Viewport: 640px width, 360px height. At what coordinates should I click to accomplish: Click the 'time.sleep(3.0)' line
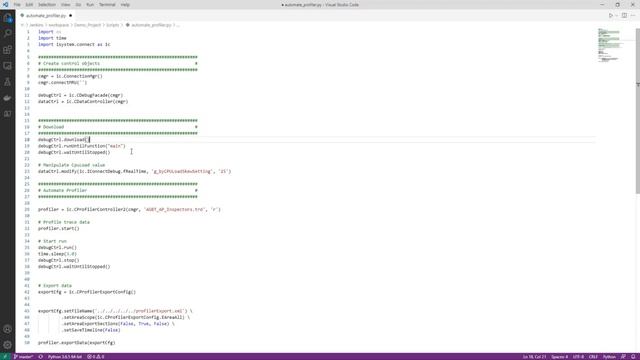click(x=58, y=254)
